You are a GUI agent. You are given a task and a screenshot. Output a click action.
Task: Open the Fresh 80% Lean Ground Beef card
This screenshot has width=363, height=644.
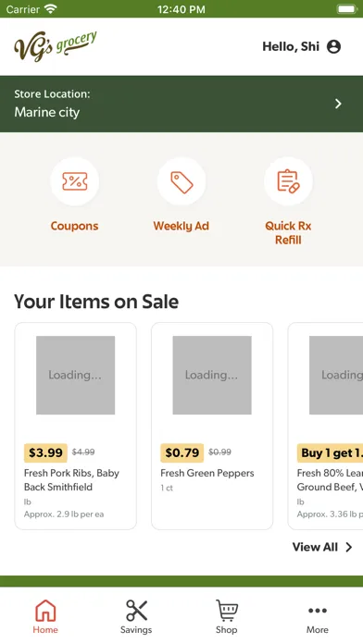pyautogui.click(x=326, y=427)
